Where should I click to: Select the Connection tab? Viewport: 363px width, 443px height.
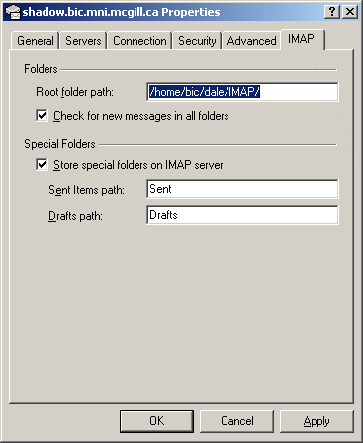tap(140, 41)
